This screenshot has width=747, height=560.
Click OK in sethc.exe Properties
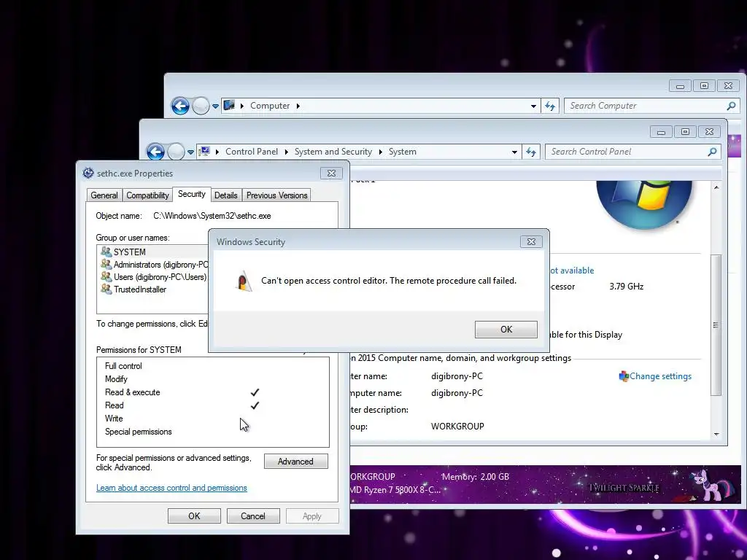pos(194,516)
